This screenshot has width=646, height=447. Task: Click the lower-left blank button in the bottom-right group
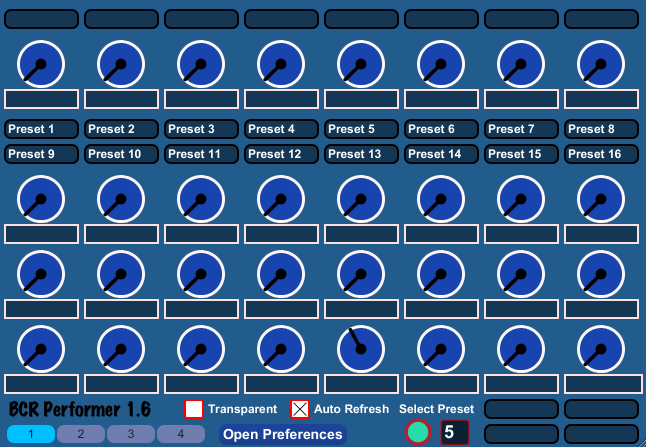click(x=521, y=434)
